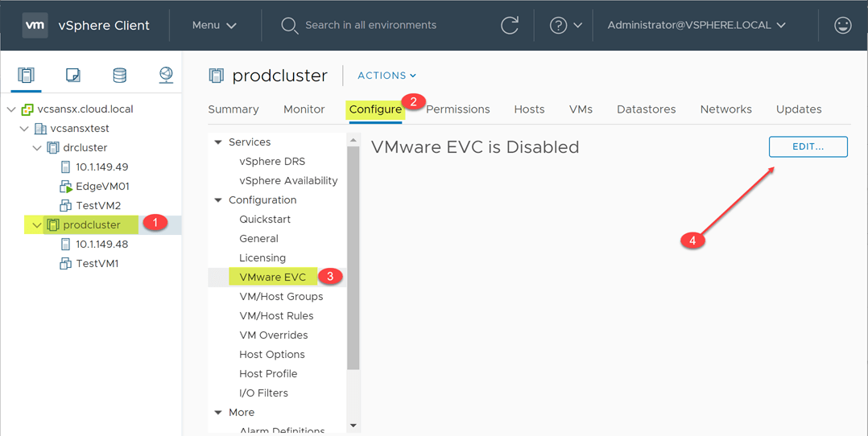Viewport: 868px width, 436px height.
Task: Click the TestVM1 VM icon
Action: pos(66,264)
